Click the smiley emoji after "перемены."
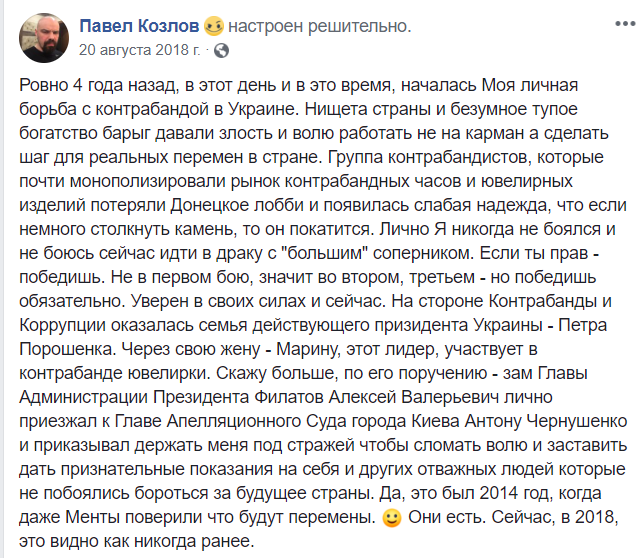Screen dimensions: 642x558 point(391,518)
